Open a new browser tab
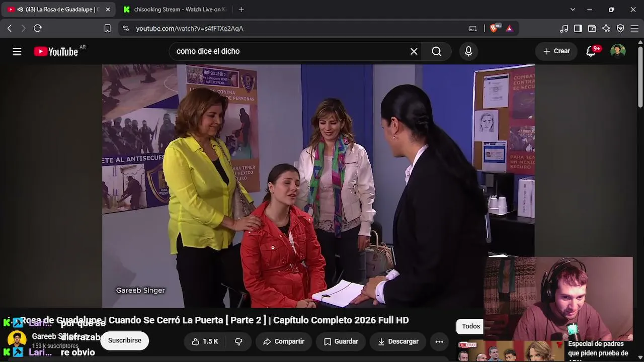 point(242,9)
